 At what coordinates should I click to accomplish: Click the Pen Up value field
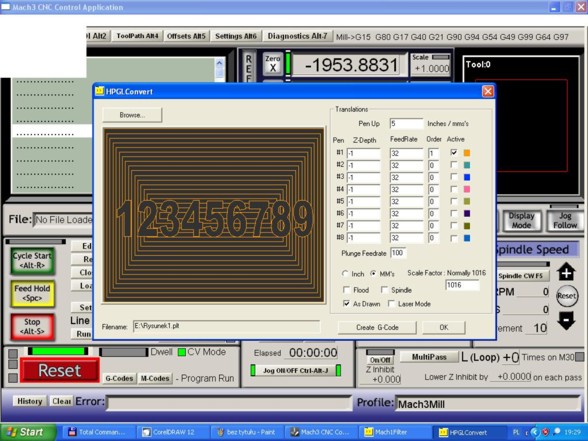click(406, 123)
